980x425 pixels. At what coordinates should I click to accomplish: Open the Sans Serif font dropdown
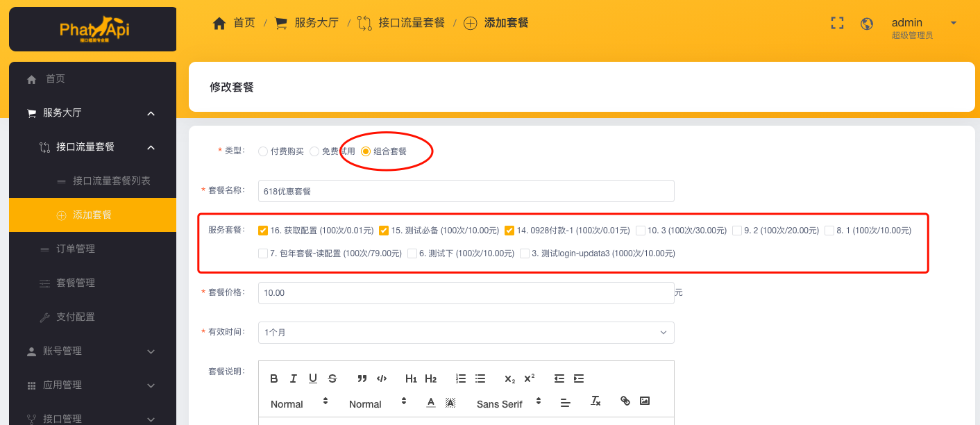coord(508,403)
